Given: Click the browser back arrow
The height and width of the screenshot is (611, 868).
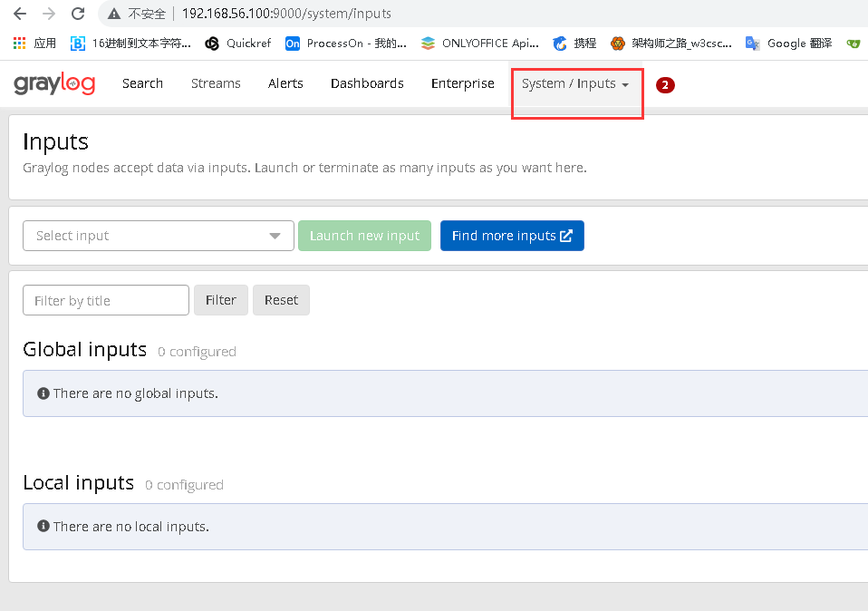Looking at the screenshot, I should 18,14.
